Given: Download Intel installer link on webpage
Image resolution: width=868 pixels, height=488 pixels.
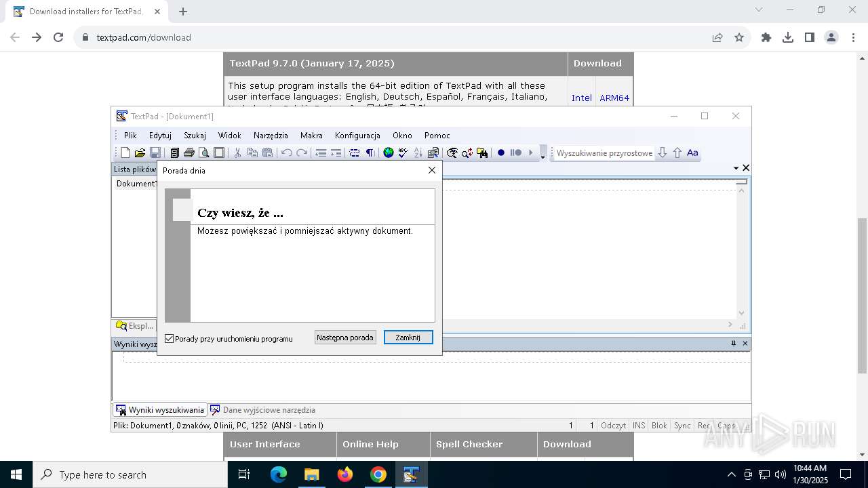Looking at the screenshot, I should (582, 98).
